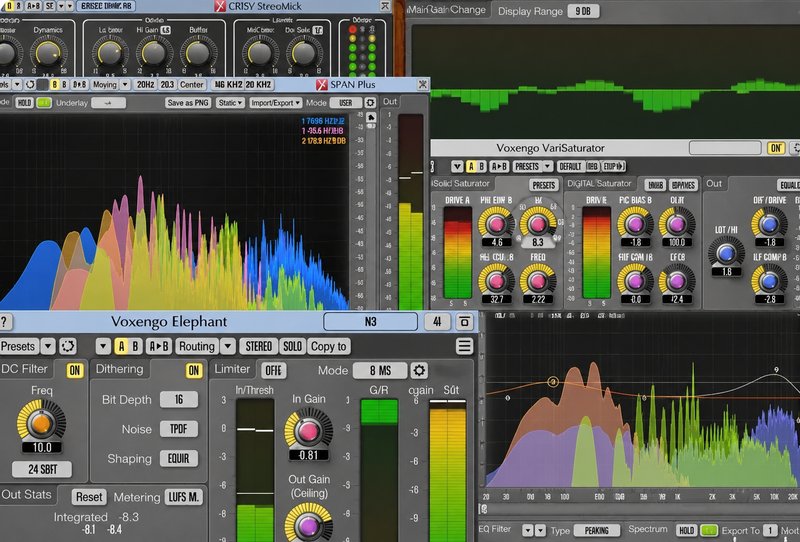This screenshot has height=542, width=800.
Task: Toggle VariSaturator ON button
Action: pyautogui.click(x=776, y=148)
